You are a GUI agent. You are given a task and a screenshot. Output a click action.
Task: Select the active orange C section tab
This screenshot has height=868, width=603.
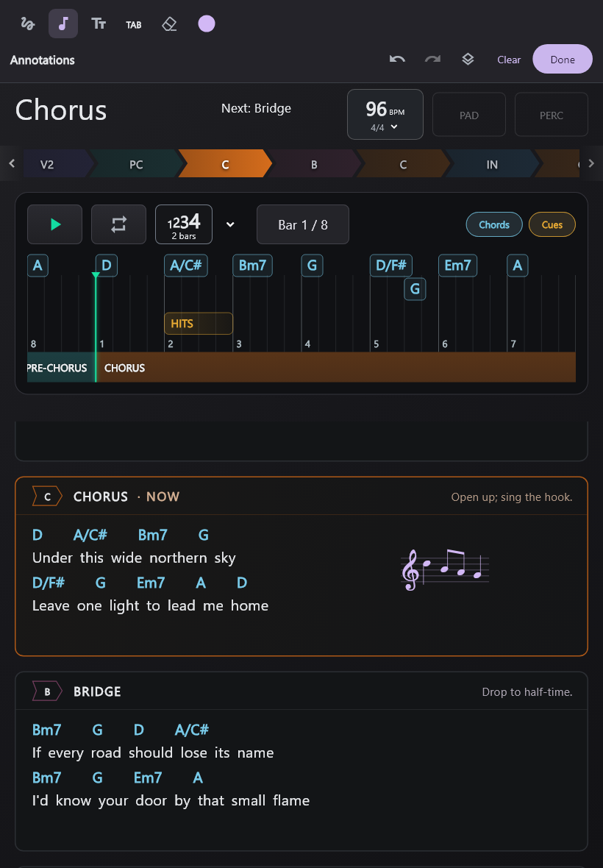point(225,164)
